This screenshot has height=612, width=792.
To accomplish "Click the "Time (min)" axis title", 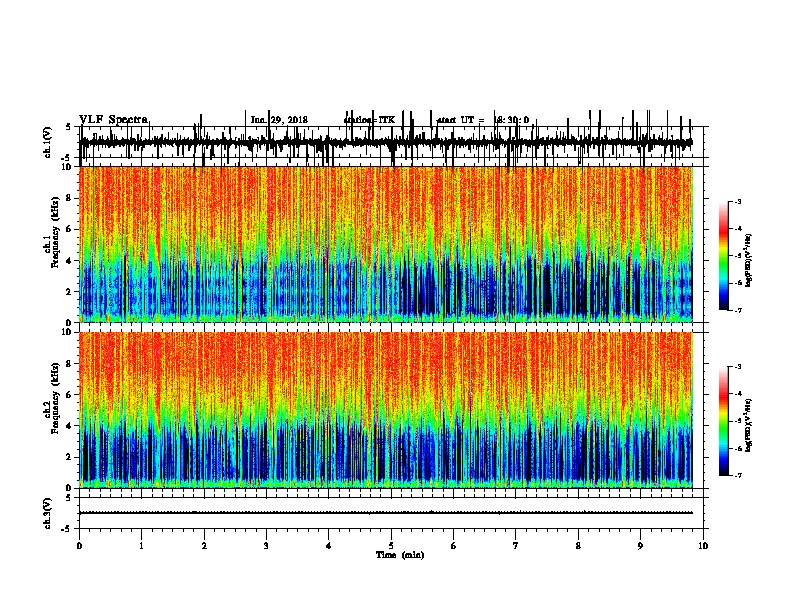I will pyautogui.click(x=400, y=555).
